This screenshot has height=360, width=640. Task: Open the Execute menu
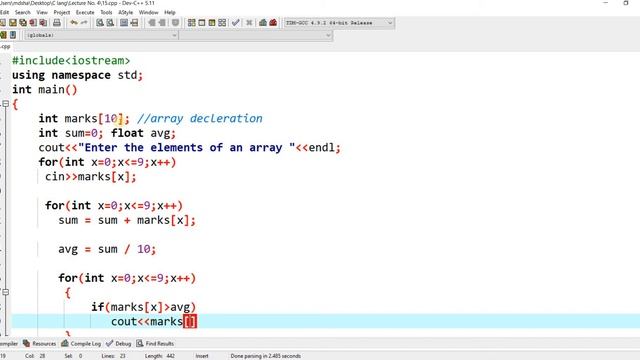[85, 12]
